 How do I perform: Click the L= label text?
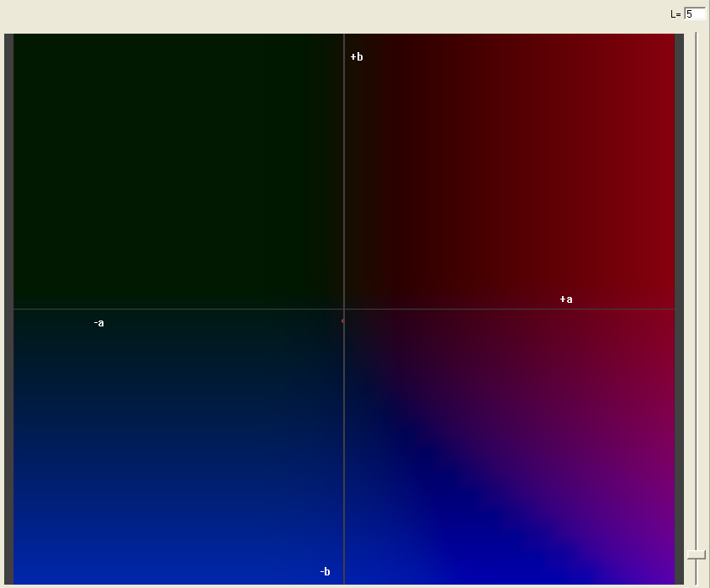click(676, 14)
